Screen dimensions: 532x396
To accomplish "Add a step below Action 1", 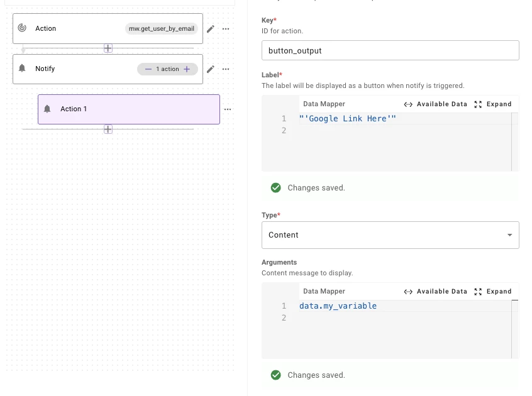I will pos(108,129).
